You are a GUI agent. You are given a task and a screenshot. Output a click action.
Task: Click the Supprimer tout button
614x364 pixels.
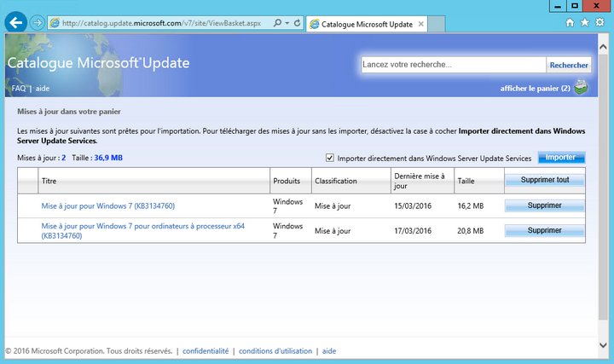545,180
